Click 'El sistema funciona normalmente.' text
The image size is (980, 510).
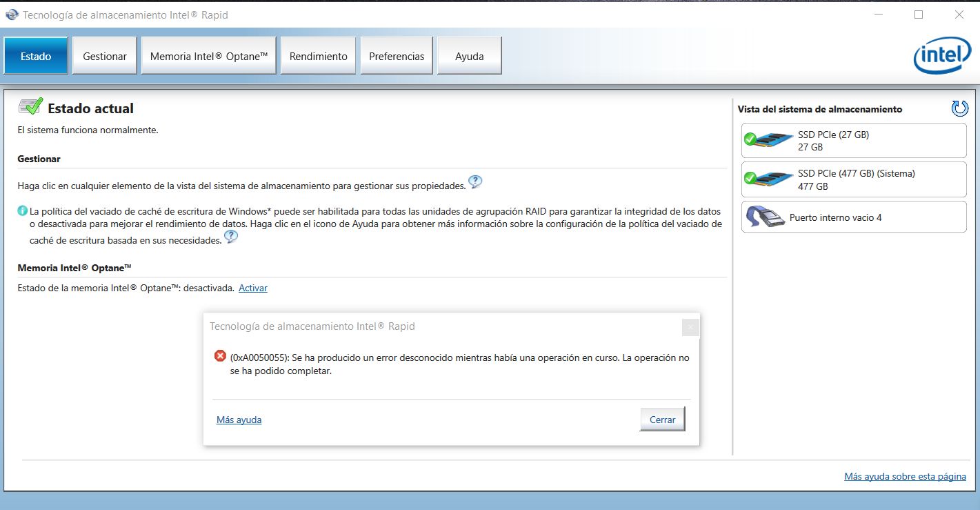(88, 129)
